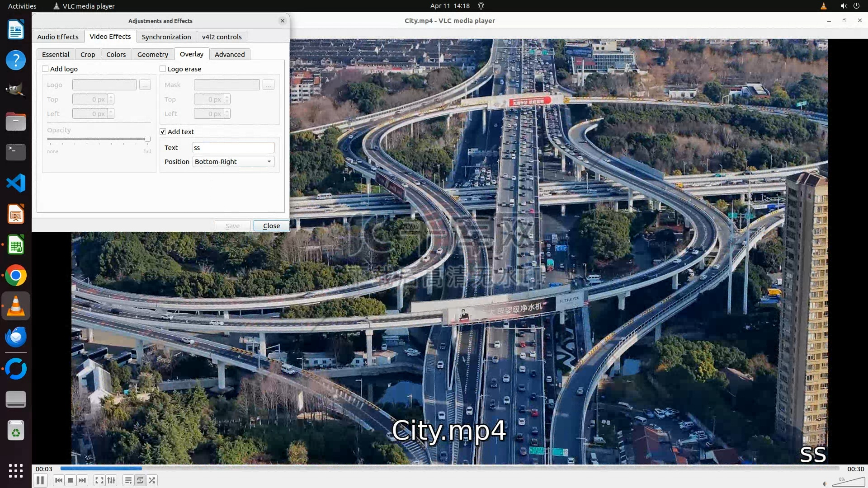Toggle fullscreen video mode
868x488 pixels.
(99, 480)
